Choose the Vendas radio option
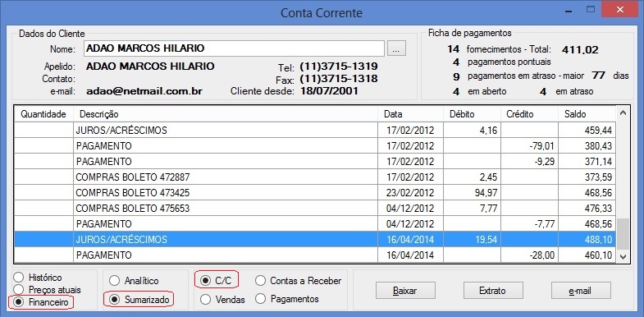The height and width of the screenshot is (317, 644). click(205, 299)
